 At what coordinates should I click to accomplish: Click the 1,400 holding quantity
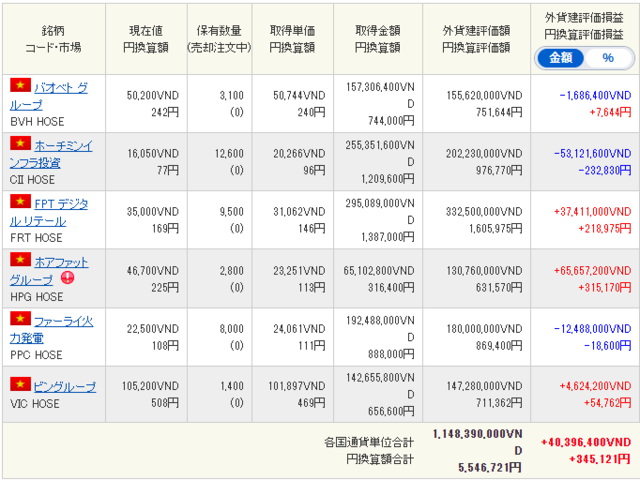[232, 386]
